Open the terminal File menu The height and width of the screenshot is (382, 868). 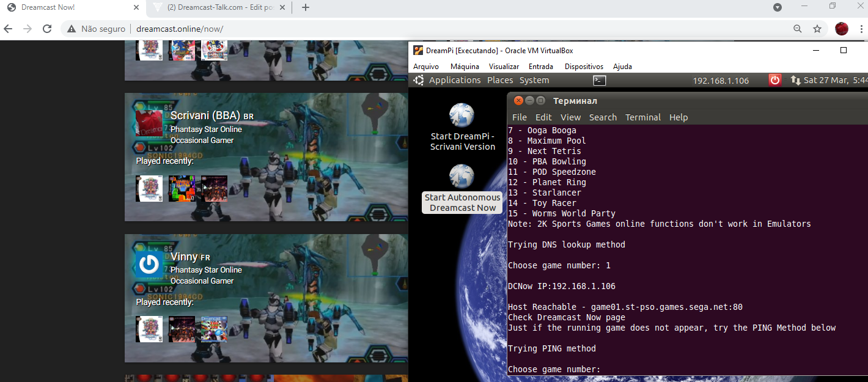[x=520, y=117]
